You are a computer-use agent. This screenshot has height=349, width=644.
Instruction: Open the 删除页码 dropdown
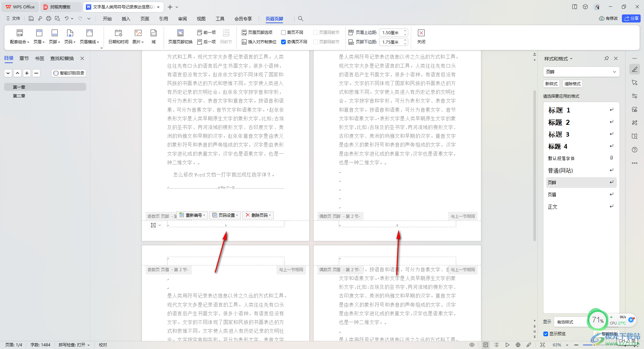[258, 215]
